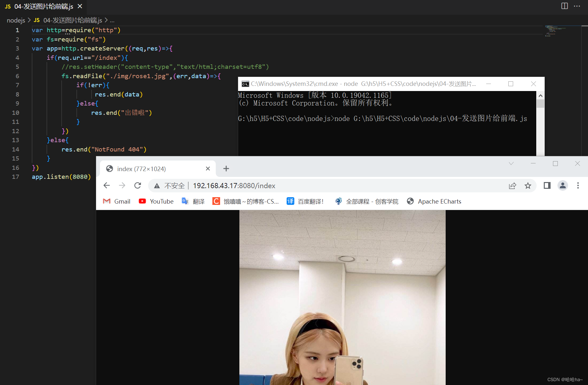Click line number 6 in the editor gutter
The image size is (588, 385).
click(x=17, y=76)
